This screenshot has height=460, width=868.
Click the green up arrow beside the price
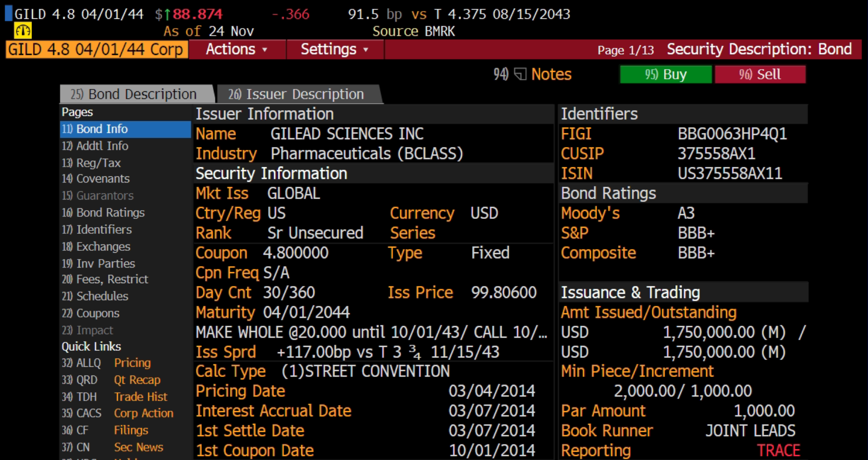[x=168, y=14]
